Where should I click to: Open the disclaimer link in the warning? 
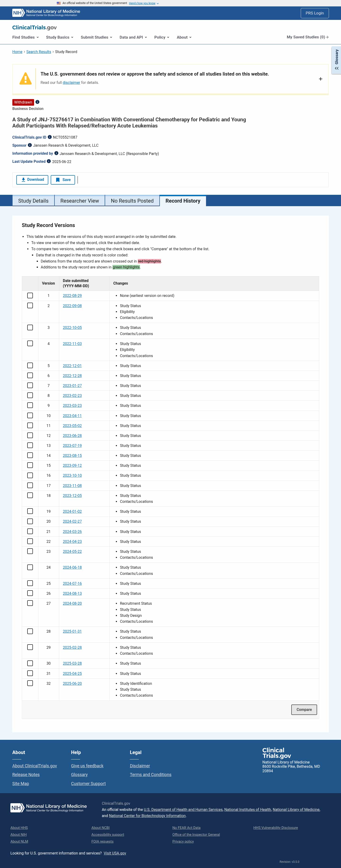pyautogui.click(x=71, y=82)
